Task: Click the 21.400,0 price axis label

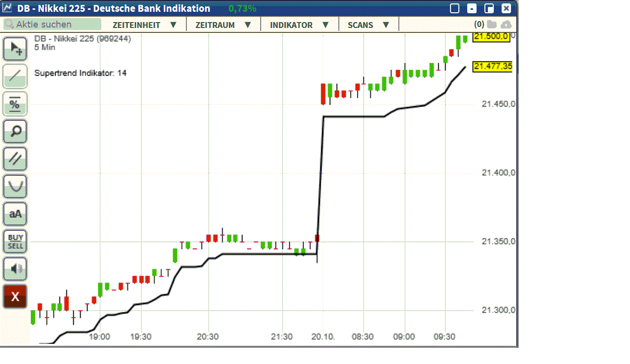Action: point(499,173)
